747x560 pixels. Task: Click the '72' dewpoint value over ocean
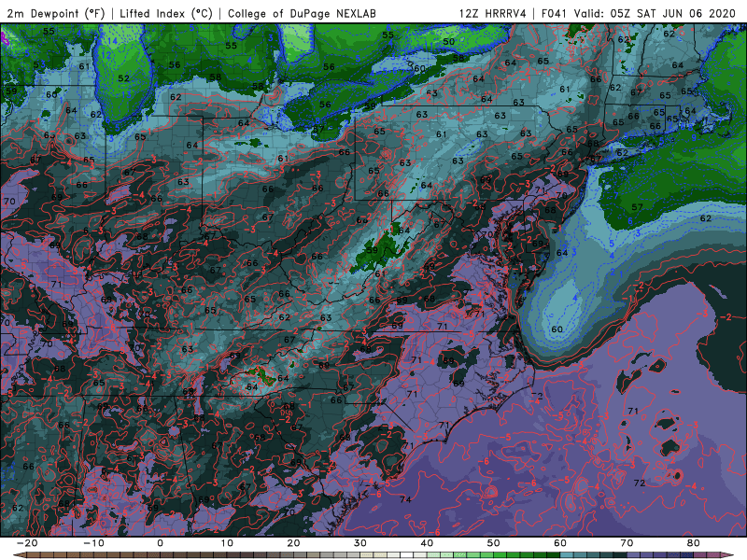point(640,483)
